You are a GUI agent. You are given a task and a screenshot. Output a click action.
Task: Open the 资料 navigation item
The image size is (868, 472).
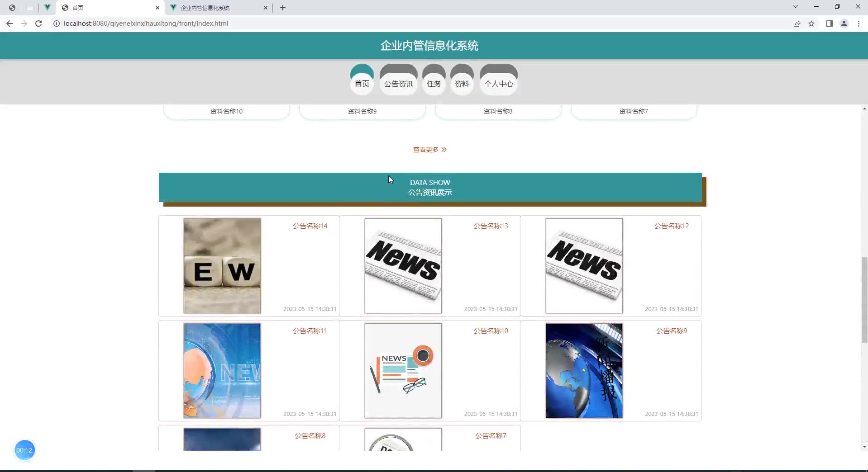coord(462,80)
